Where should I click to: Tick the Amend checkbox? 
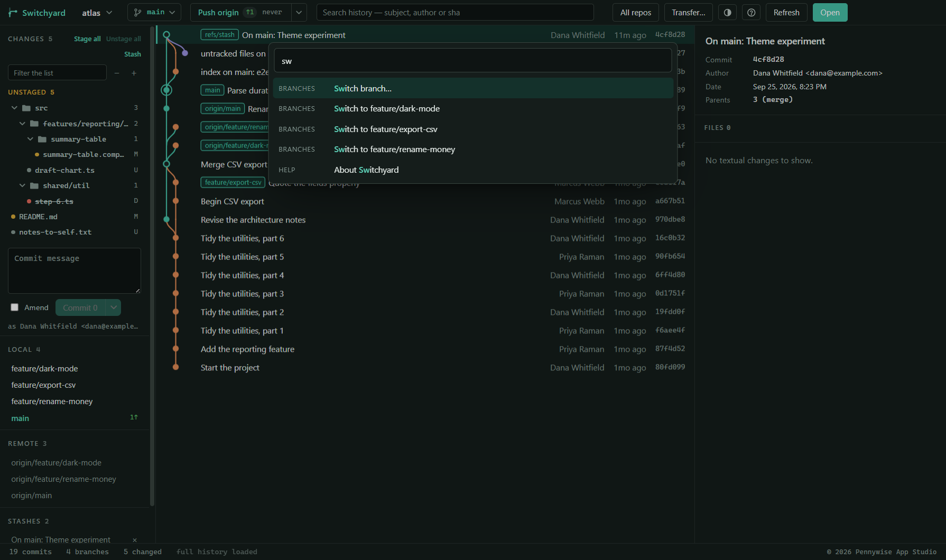pos(15,307)
